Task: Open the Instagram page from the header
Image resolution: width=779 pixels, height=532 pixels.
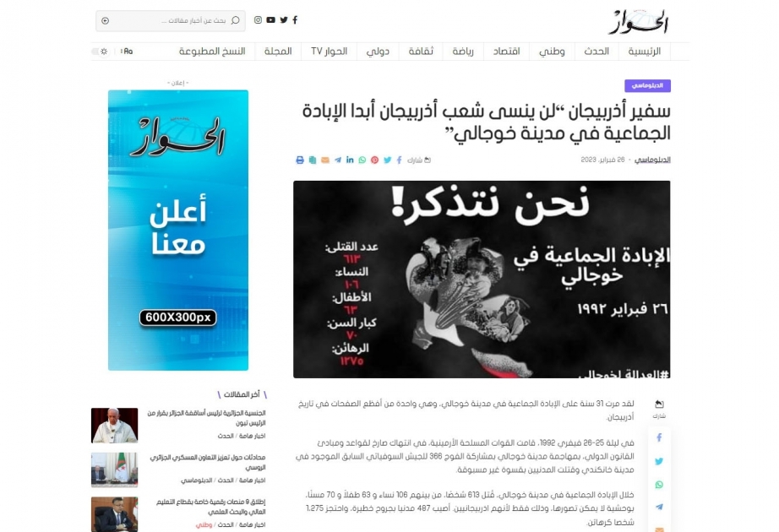Action: tap(258, 20)
